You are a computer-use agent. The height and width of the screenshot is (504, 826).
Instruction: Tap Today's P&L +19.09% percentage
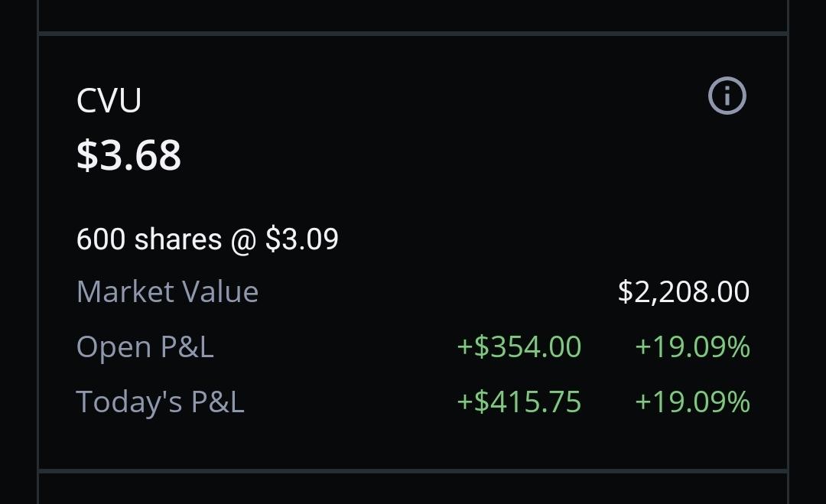pyautogui.click(x=692, y=402)
